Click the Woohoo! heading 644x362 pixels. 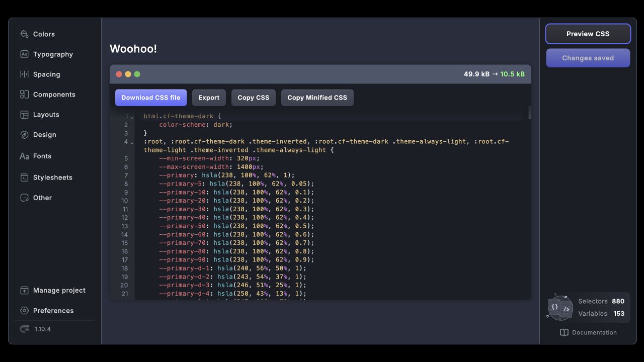(133, 49)
